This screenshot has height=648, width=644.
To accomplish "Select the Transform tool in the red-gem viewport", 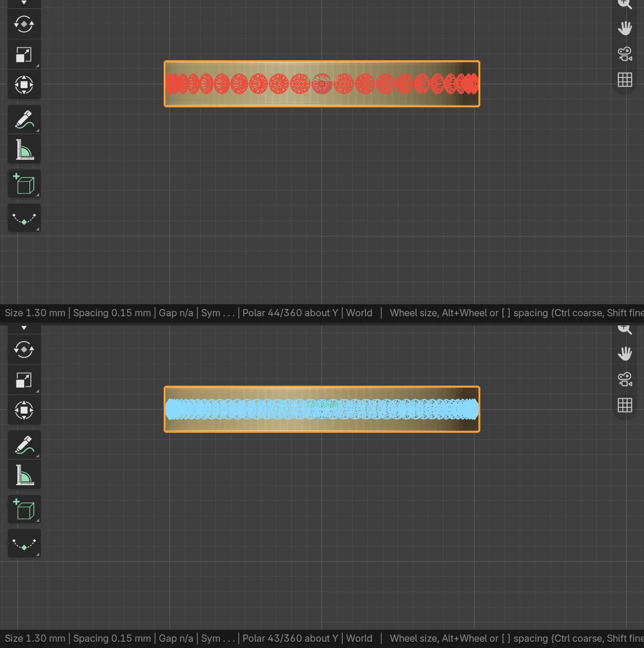I will tap(24, 85).
